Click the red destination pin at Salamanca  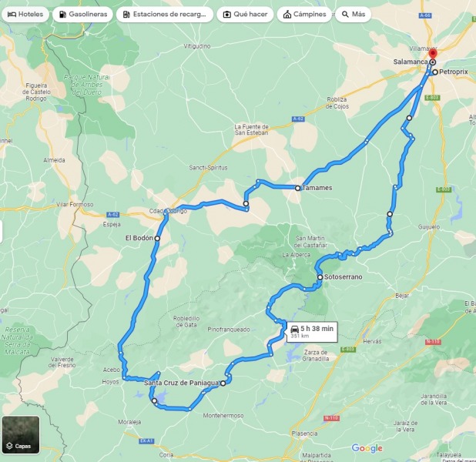coord(433,55)
